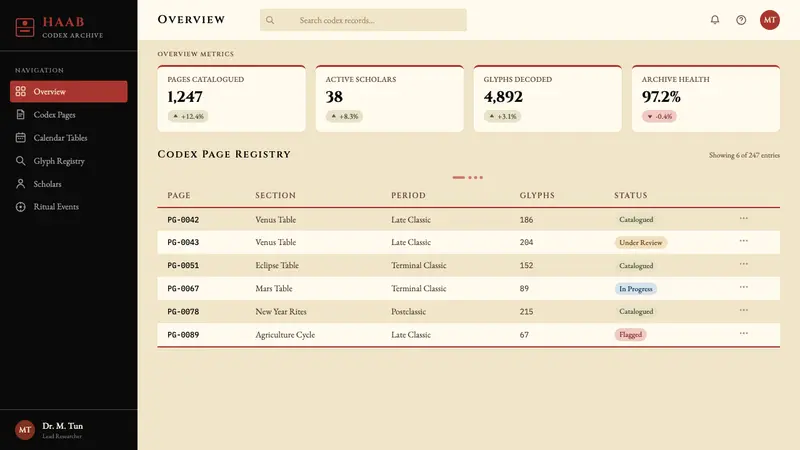Click the Overview grid icon in sidebar

(20, 91)
